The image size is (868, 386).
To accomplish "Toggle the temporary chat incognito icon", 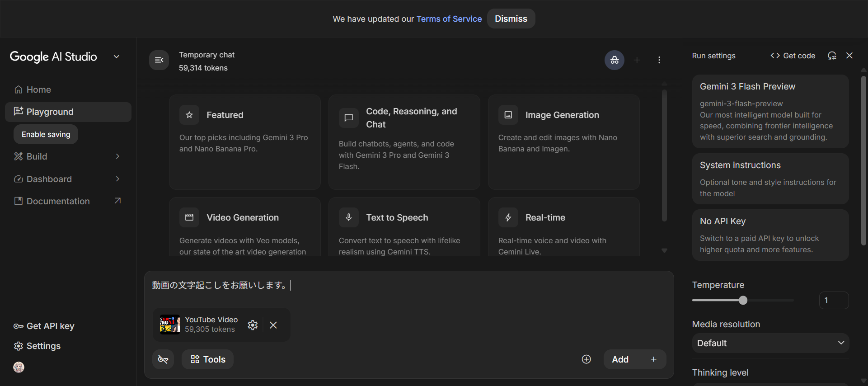I will [614, 60].
